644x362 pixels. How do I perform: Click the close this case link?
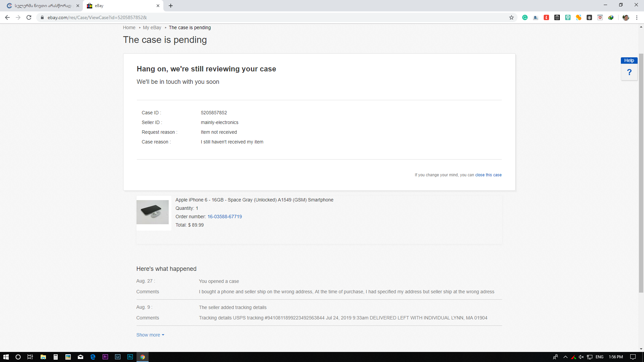click(x=488, y=175)
